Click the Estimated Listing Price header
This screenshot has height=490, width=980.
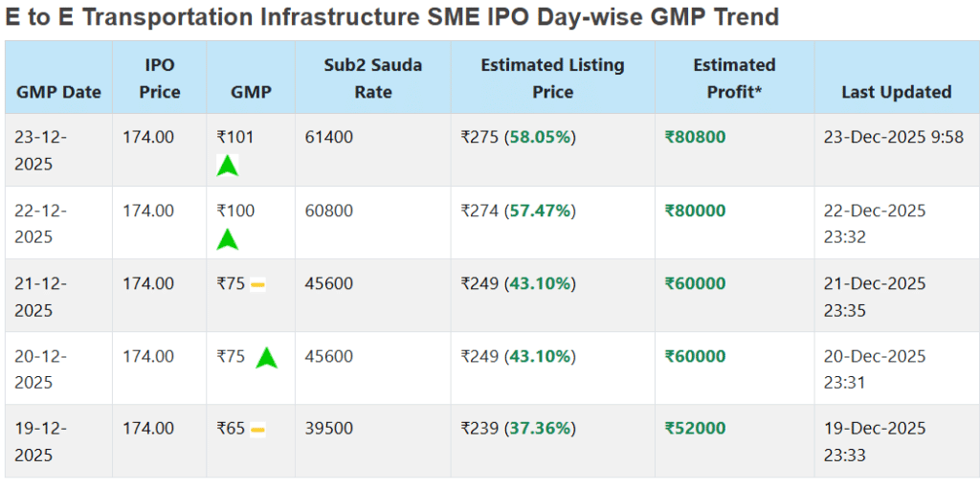552,78
